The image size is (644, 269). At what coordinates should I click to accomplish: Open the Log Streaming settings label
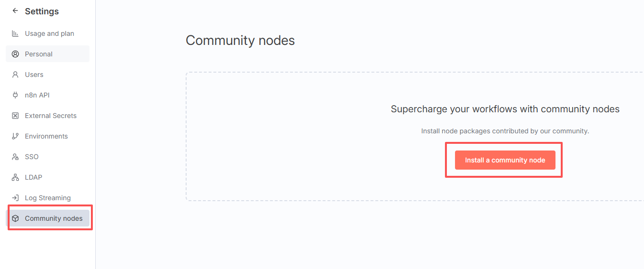pos(48,198)
